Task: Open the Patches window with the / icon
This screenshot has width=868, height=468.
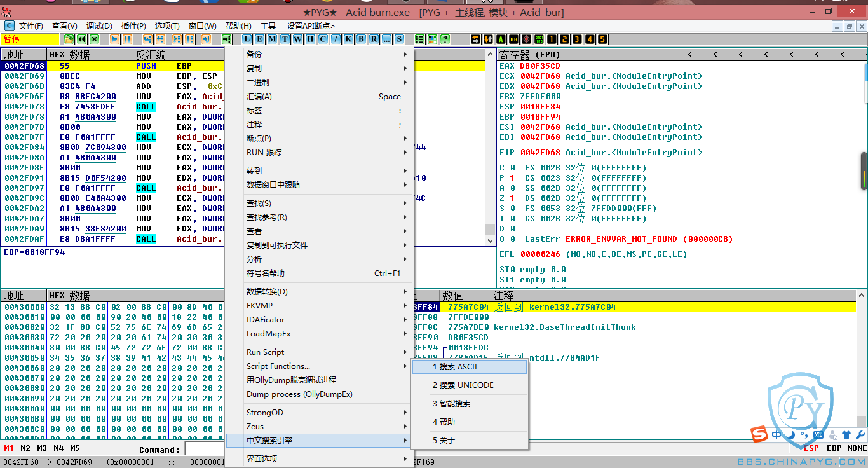Action: (336, 39)
